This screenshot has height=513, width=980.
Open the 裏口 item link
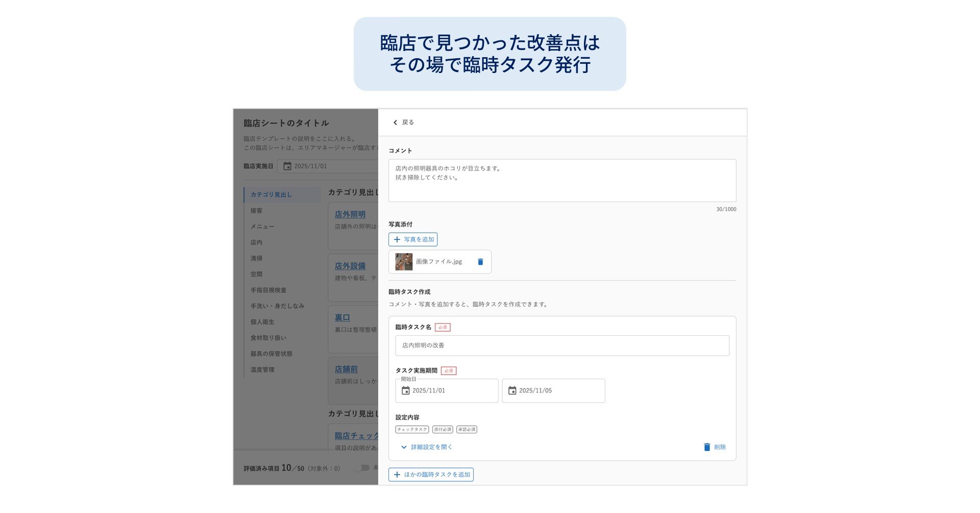pyautogui.click(x=341, y=317)
